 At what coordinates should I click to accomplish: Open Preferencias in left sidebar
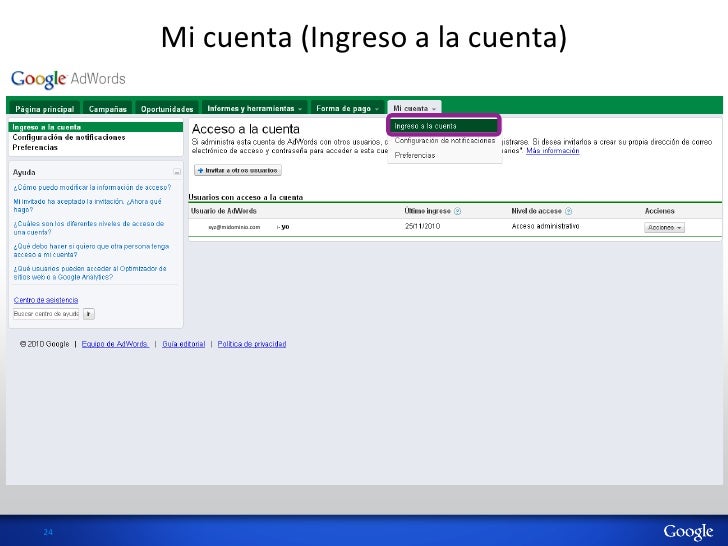coord(35,147)
